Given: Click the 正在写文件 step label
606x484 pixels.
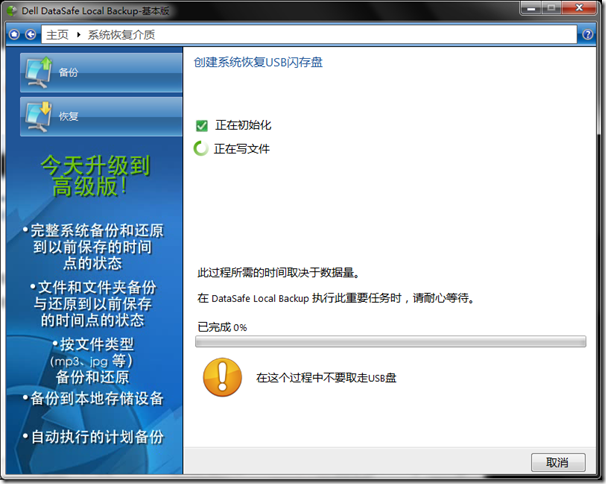Looking at the screenshot, I should click(242, 149).
